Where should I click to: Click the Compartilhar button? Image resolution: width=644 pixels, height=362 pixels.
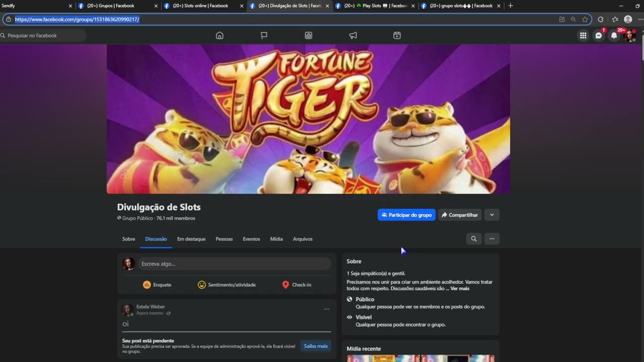coord(460,215)
